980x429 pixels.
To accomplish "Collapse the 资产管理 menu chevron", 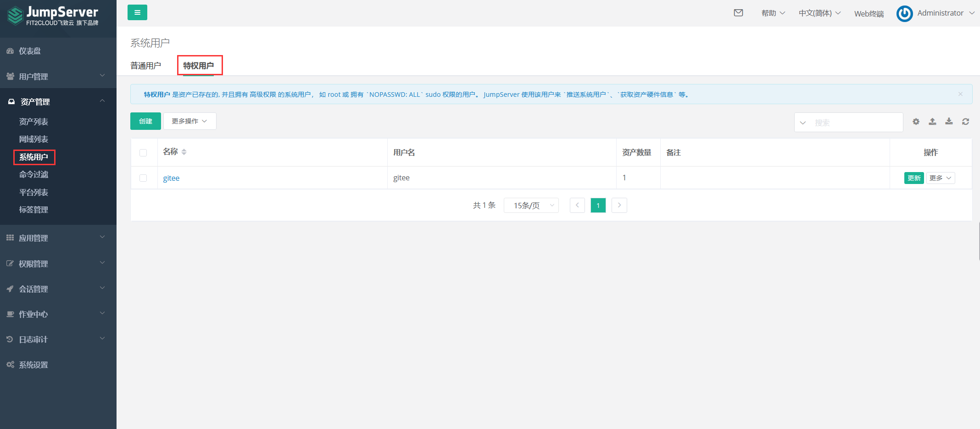I will [102, 100].
